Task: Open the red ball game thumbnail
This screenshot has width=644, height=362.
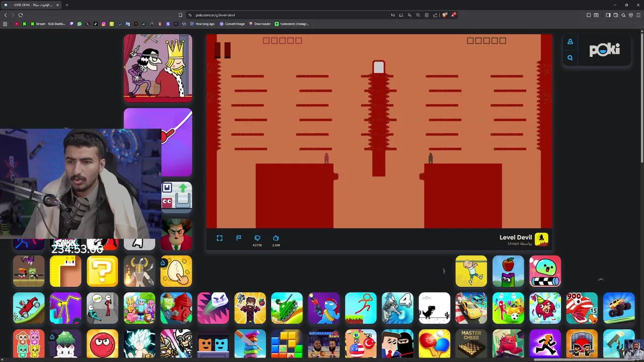Action: click(102, 344)
